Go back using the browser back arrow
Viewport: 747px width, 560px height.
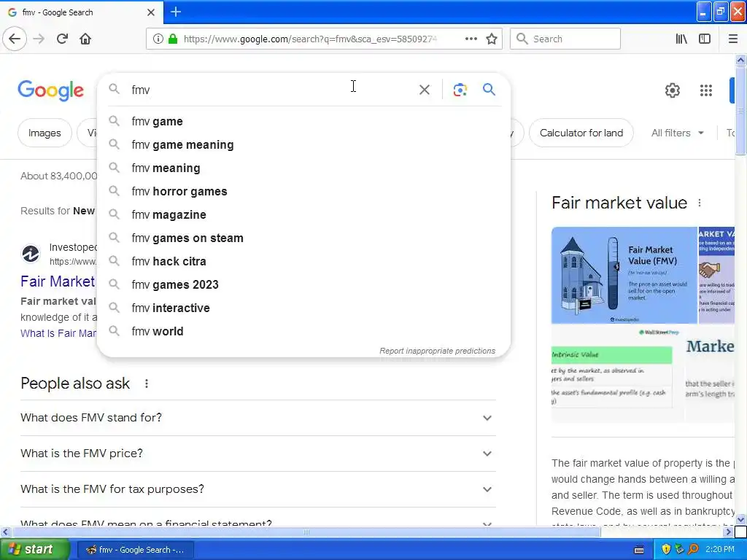[15, 39]
